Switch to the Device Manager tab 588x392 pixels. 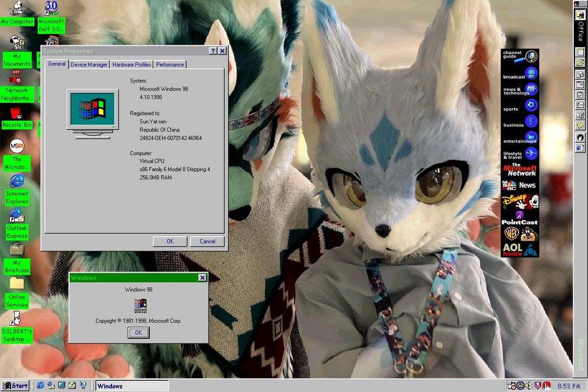click(x=89, y=65)
